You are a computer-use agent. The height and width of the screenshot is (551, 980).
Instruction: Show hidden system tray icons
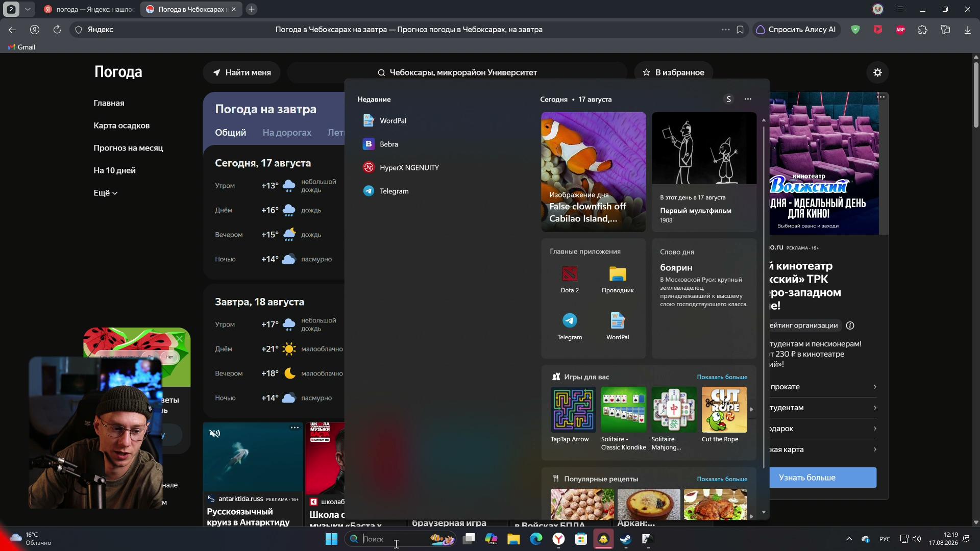[x=849, y=539]
